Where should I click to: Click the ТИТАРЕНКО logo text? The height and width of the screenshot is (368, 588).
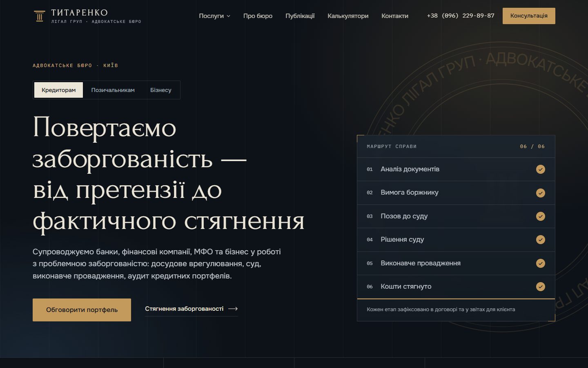[79, 13]
